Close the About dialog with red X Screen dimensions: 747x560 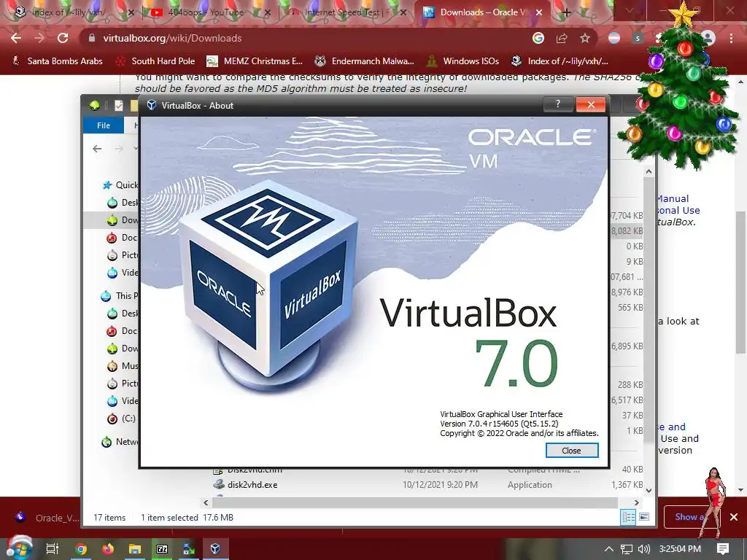[591, 105]
